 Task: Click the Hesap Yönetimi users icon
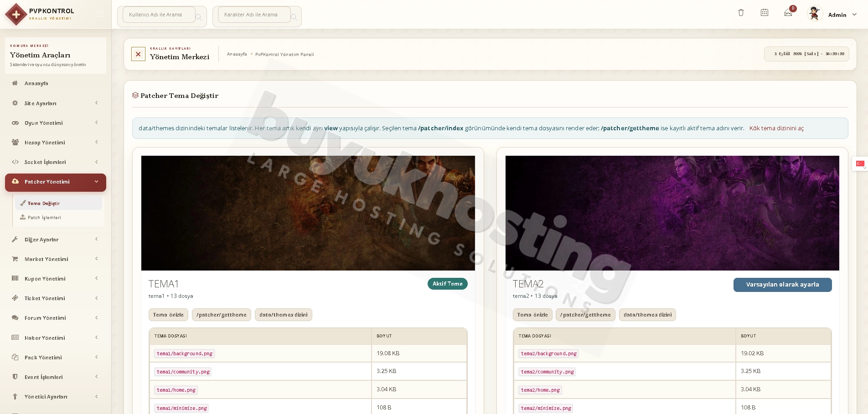click(x=15, y=143)
